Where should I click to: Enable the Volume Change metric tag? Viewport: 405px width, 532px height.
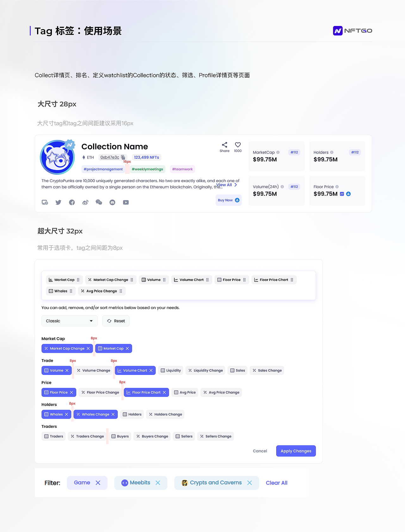(93, 370)
